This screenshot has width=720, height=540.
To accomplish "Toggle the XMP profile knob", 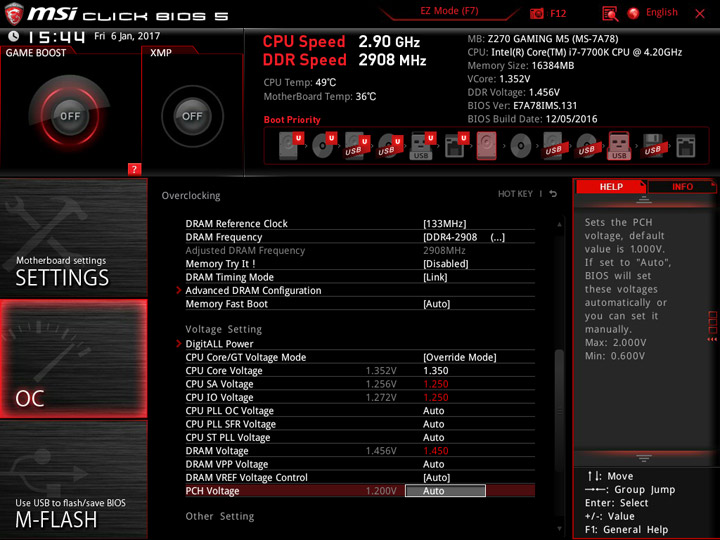I will coord(192,116).
